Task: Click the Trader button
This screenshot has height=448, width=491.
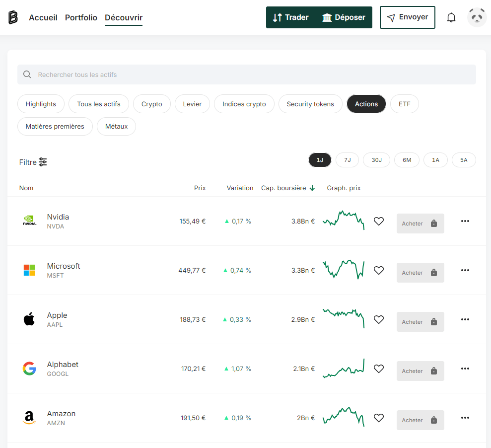Action: (x=291, y=17)
